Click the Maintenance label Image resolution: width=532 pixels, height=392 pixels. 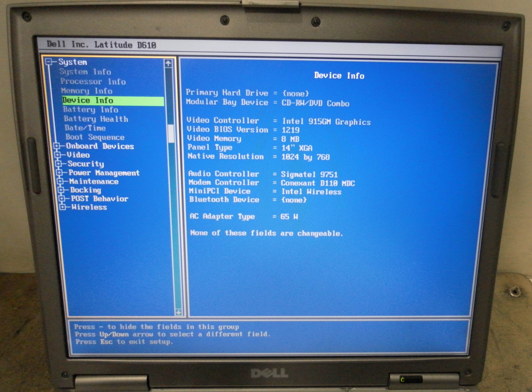point(94,182)
